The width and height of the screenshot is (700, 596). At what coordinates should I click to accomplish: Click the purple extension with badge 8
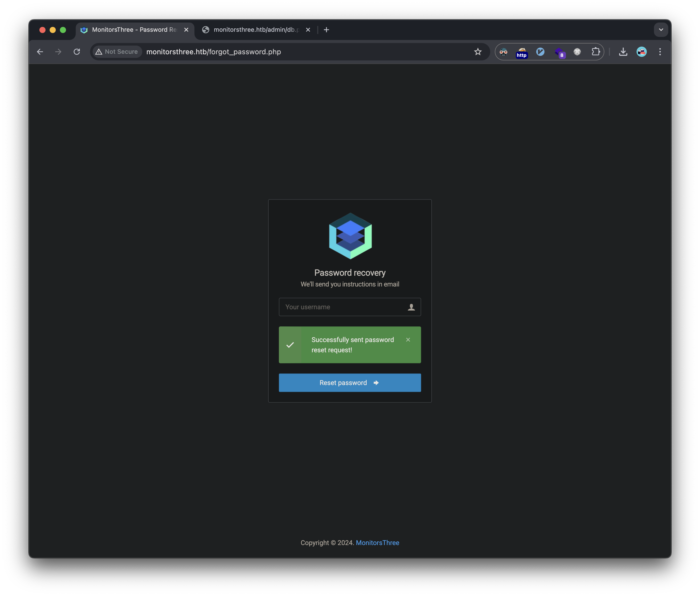pyautogui.click(x=559, y=52)
